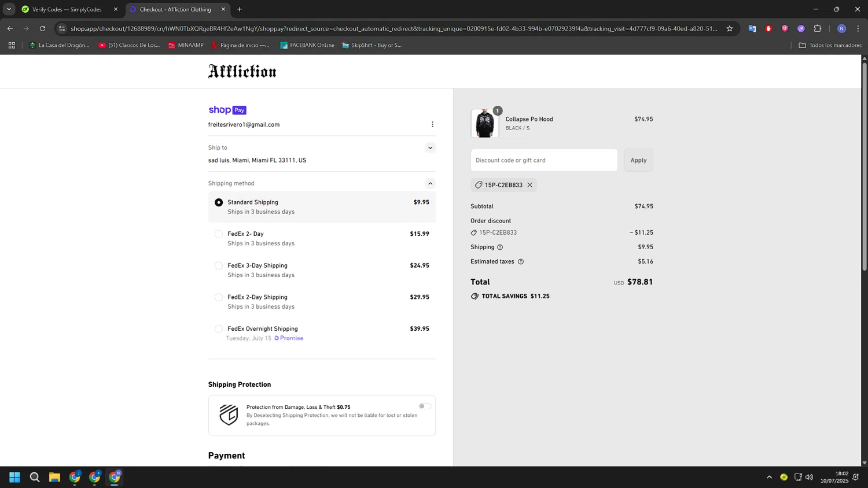This screenshot has height=488, width=868.
Task: Open the apps grid in bookmarks bar
Action: tap(12, 45)
